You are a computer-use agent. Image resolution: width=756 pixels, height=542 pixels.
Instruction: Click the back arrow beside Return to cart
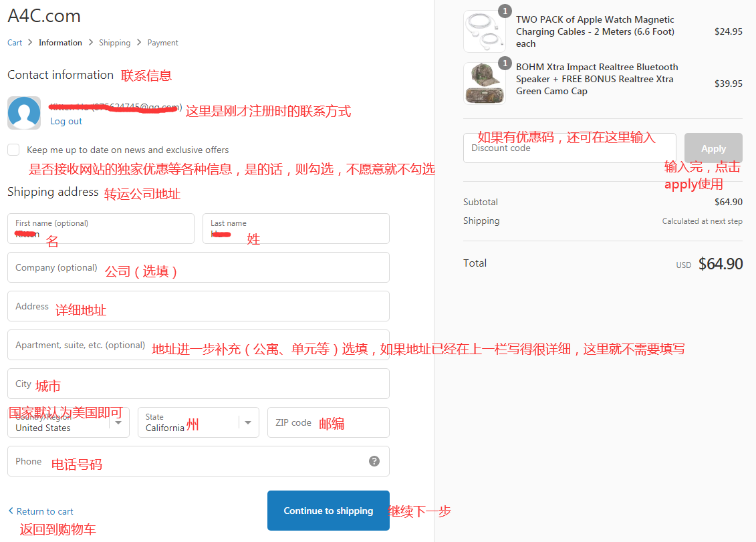click(x=10, y=511)
